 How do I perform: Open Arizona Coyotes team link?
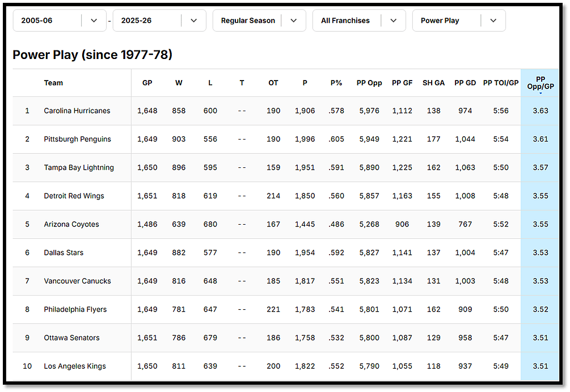pos(71,224)
